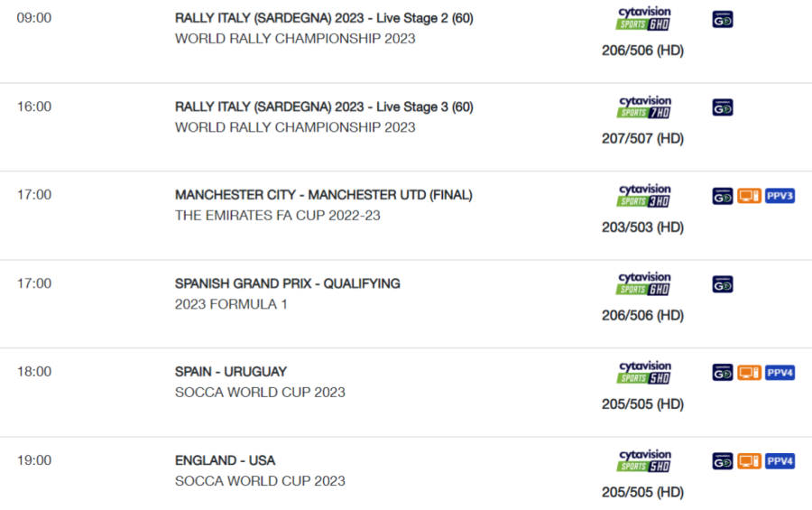Click the Cytavision Sports 5HD logo for Spain - Uruguay
Viewport: 812px width, 510px height.
click(x=643, y=372)
